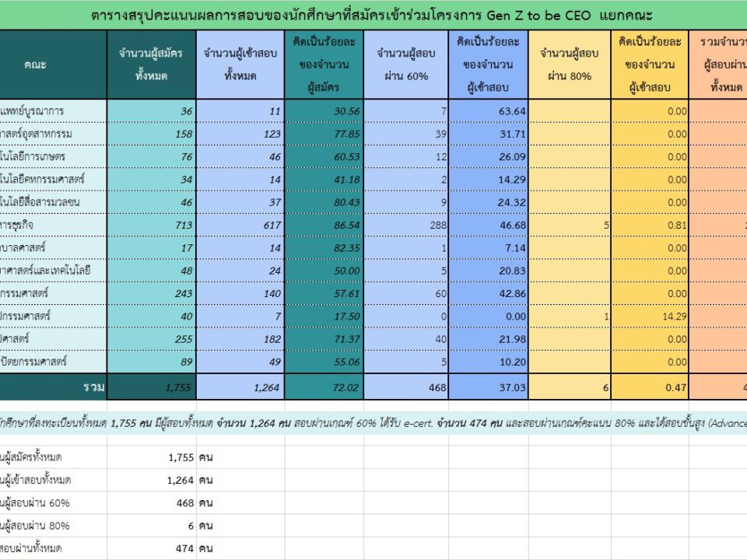Click the row label ending 'การเกษตร'
747x560 pixels.
pos(54,156)
